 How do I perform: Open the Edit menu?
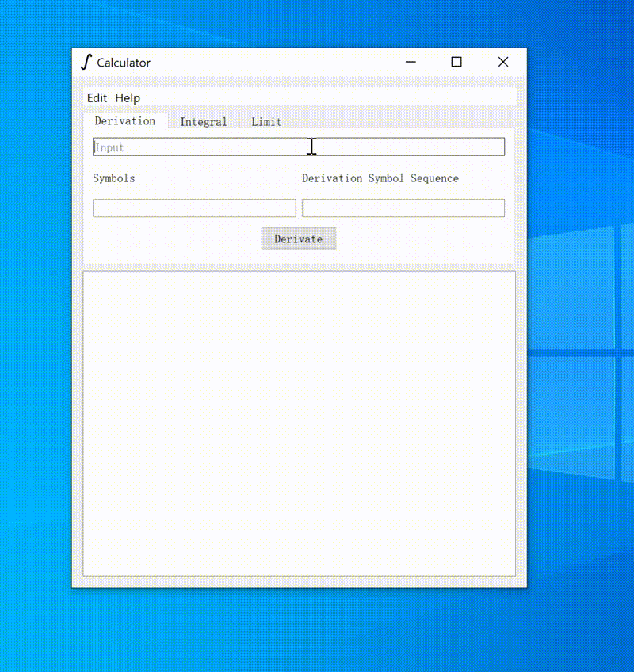[x=97, y=98]
